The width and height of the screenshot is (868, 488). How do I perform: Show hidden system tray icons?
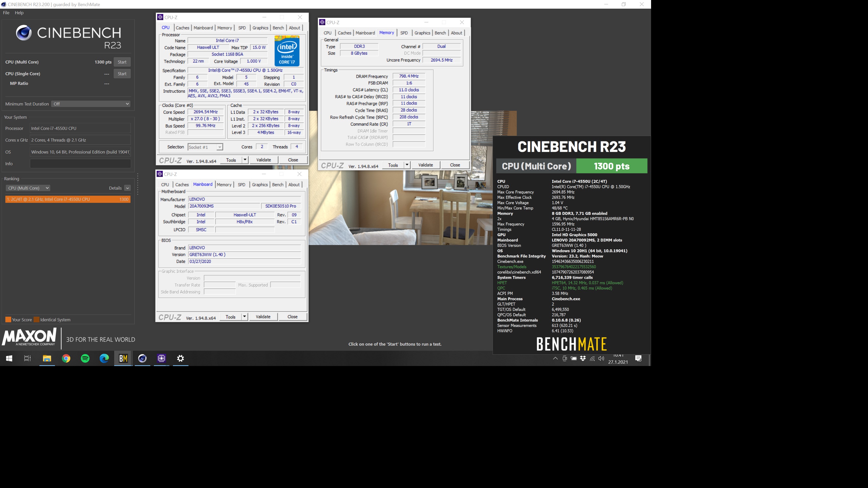(555, 358)
